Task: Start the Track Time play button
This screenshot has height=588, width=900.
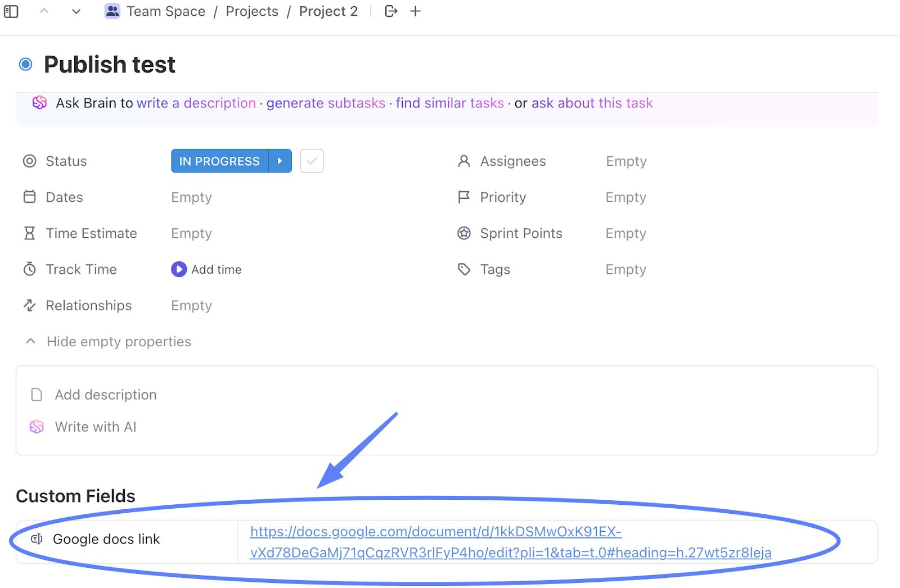Action: [179, 269]
